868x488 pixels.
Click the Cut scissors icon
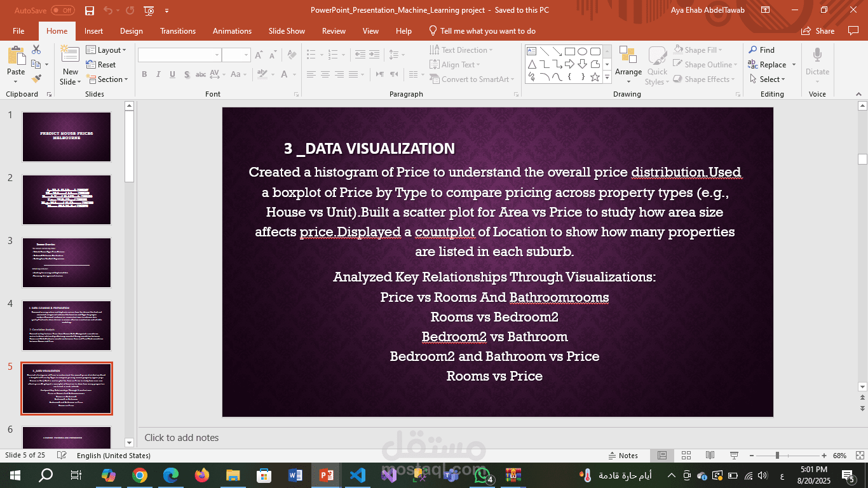click(x=36, y=50)
